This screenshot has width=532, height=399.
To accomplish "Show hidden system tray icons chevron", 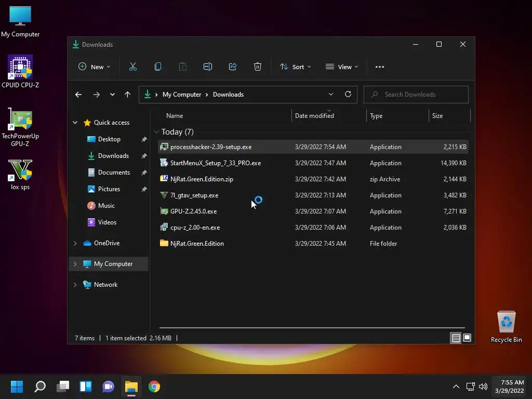I will (x=456, y=387).
